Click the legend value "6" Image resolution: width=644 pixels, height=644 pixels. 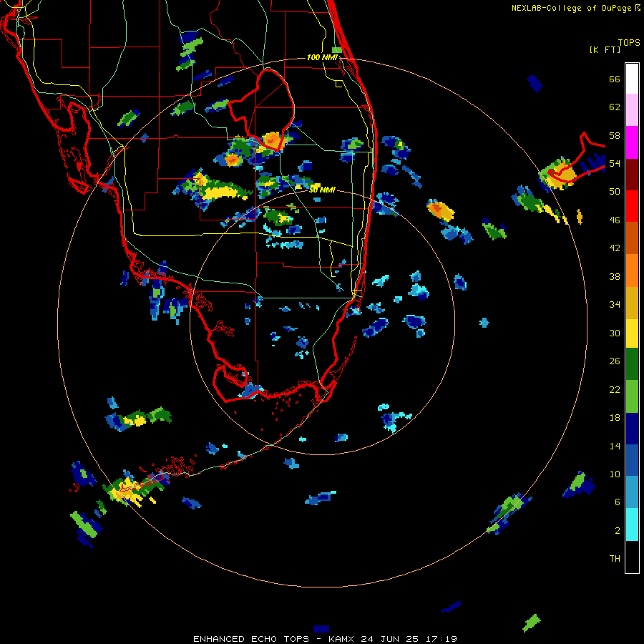[x=618, y=502]
